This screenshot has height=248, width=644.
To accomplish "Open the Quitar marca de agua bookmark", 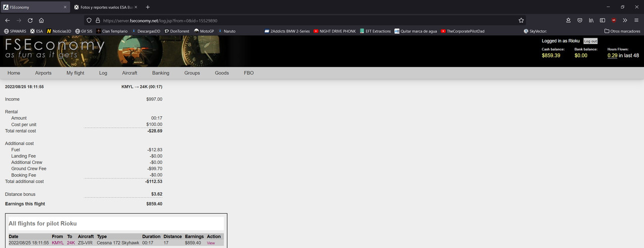I will pyautogui.click(x=416, y=31).
